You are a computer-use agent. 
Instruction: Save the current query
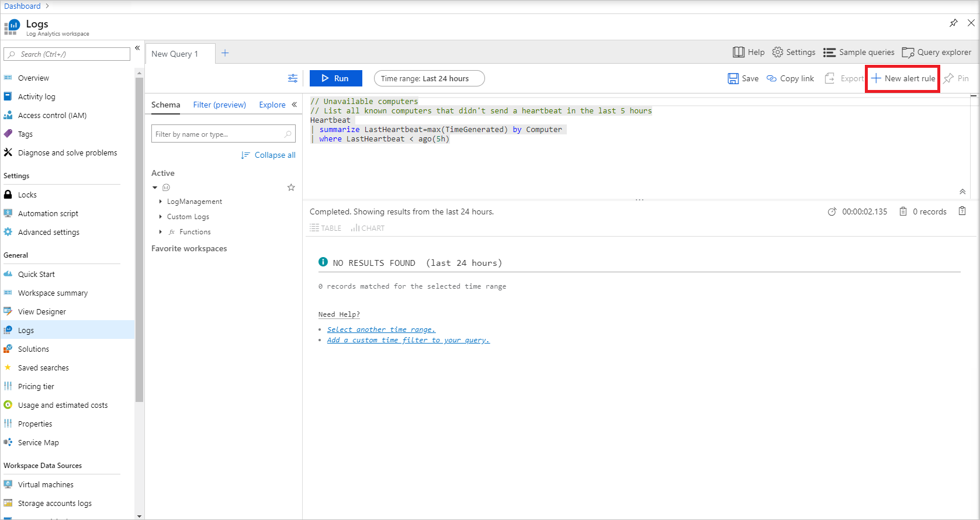[743, 78]
